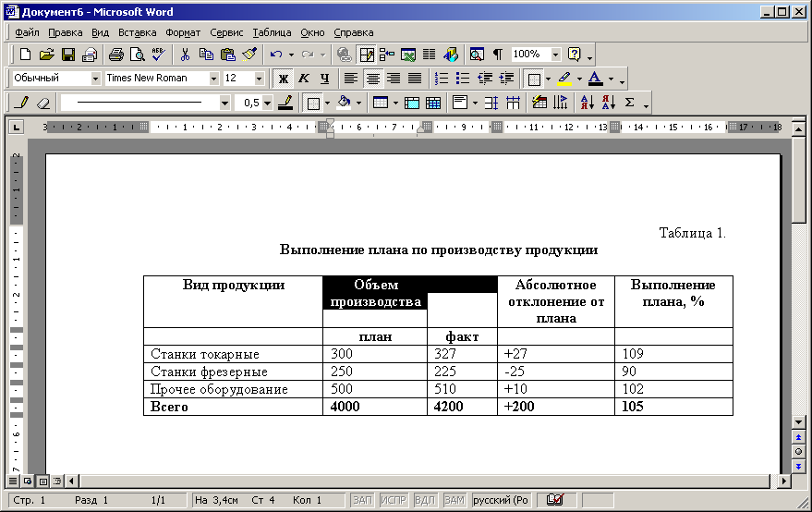Open the Сервис menu

pyautogui.click(x=226, y=32)
